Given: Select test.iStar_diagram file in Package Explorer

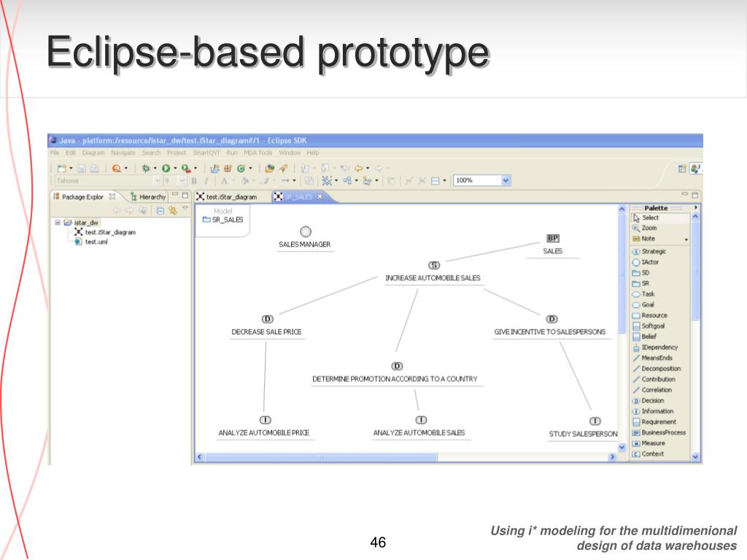Looking at the screenshot, I should point(105,233).
